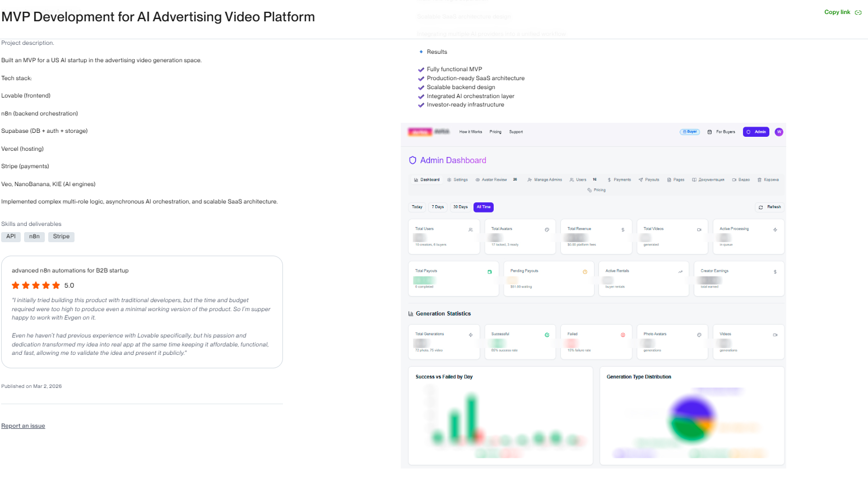The width and height of the screenshot is (868, 481).
Task: Select the All Time filter
Action: coord(484,207)
